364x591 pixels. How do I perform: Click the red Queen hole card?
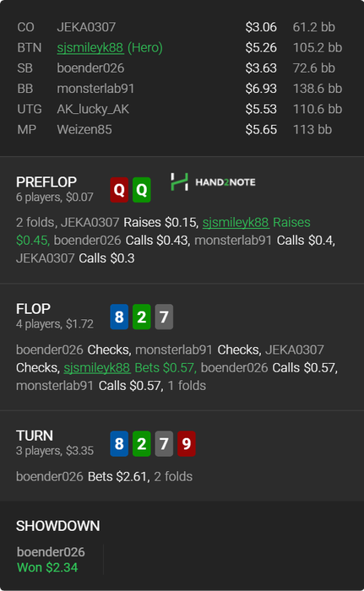(x=119, y=190)
